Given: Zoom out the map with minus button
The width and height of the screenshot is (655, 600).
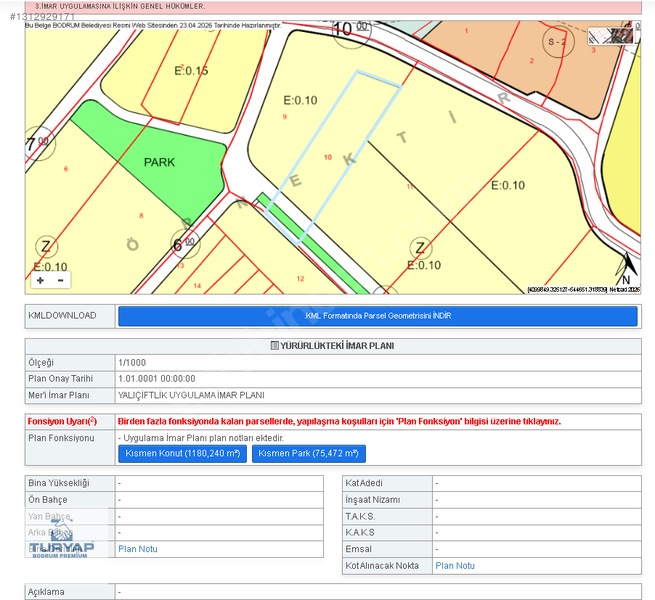Looking at the screenshot, I should click(61, 280).
